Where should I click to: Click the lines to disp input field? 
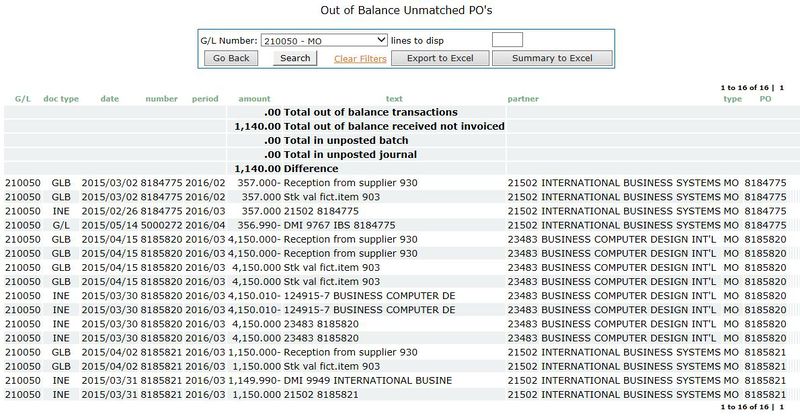[507, 40]
